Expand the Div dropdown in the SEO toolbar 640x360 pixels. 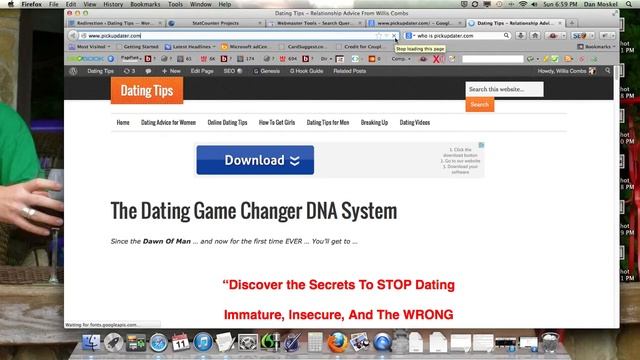click(x=326, y=59)
